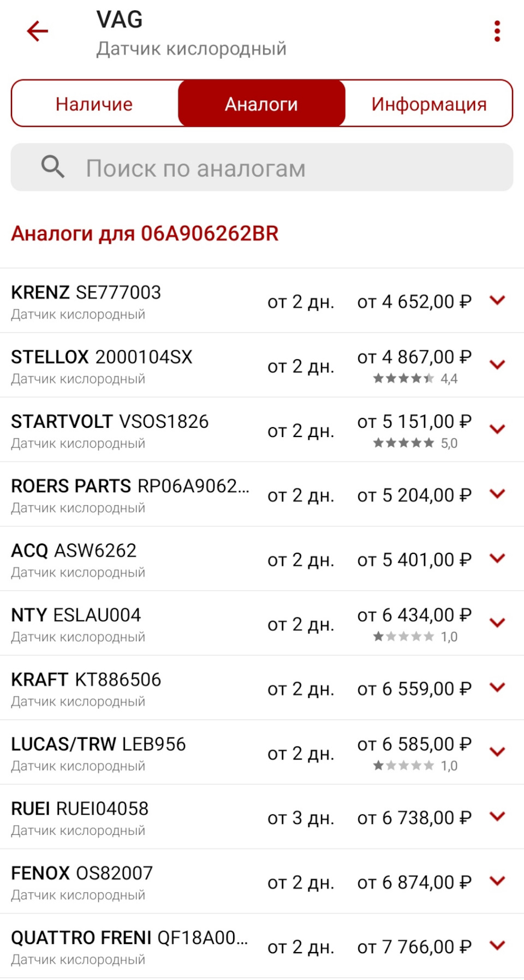The width and height of the screenshot is (524, 980).
Task: Expand the ACQ ASW6262 chevron
Action: 497,558
